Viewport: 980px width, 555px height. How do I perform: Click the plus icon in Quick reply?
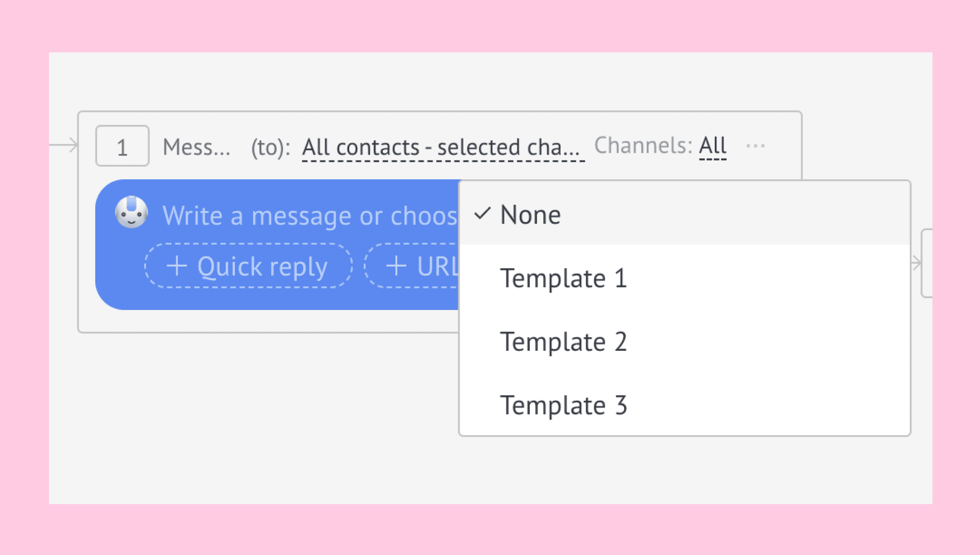click(x=176, y=266)
